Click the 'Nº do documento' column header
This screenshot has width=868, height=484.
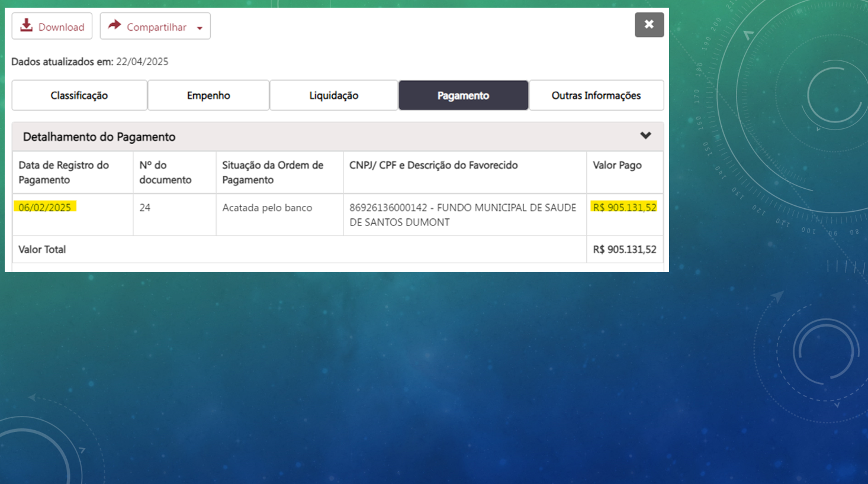(x=175, y=172)
